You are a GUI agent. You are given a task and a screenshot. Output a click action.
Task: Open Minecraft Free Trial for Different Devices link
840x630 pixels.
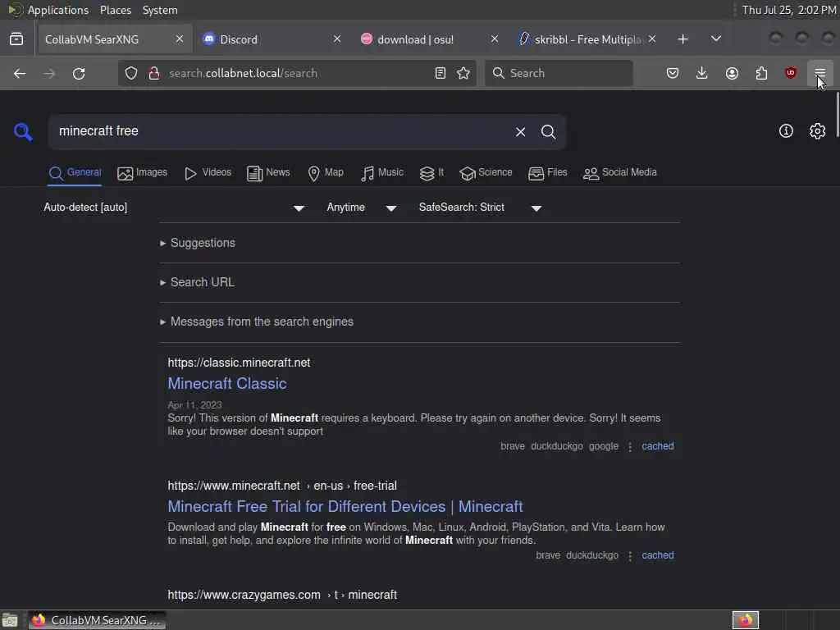click(345, 507)
